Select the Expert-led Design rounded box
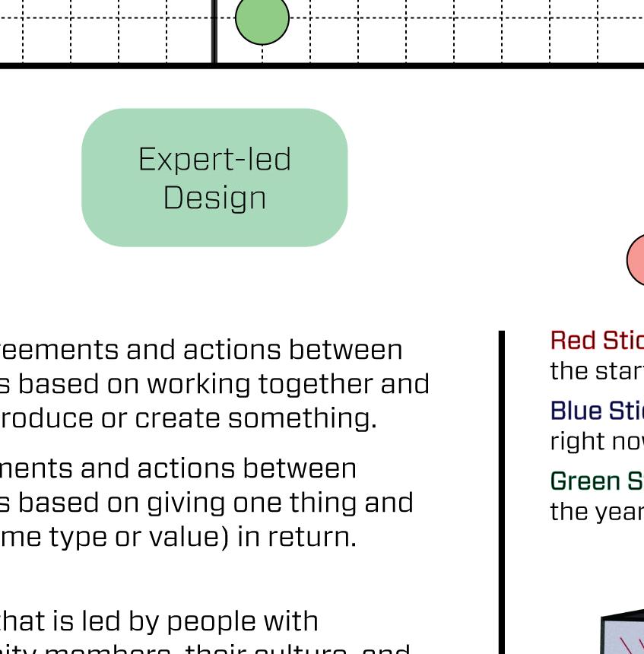 (214, 178)
